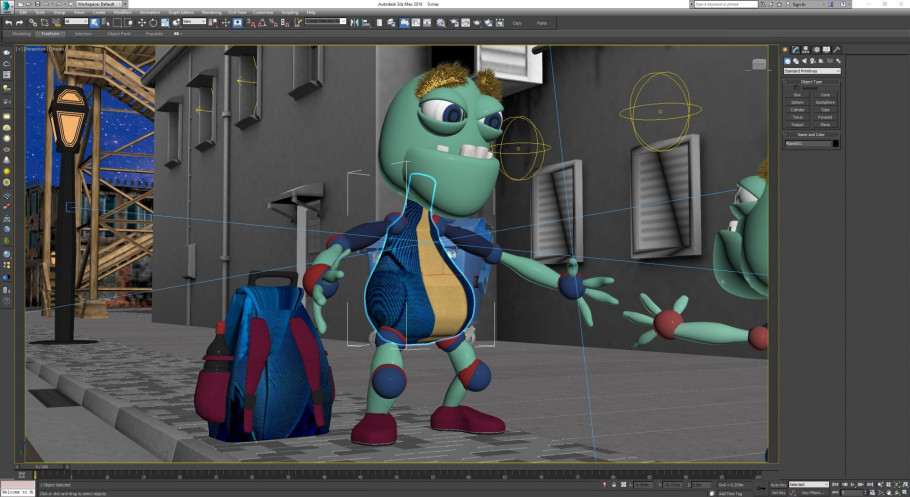Toggle Percent Snap on toolbar
This screenshot has width=910, height=497.
273,23
